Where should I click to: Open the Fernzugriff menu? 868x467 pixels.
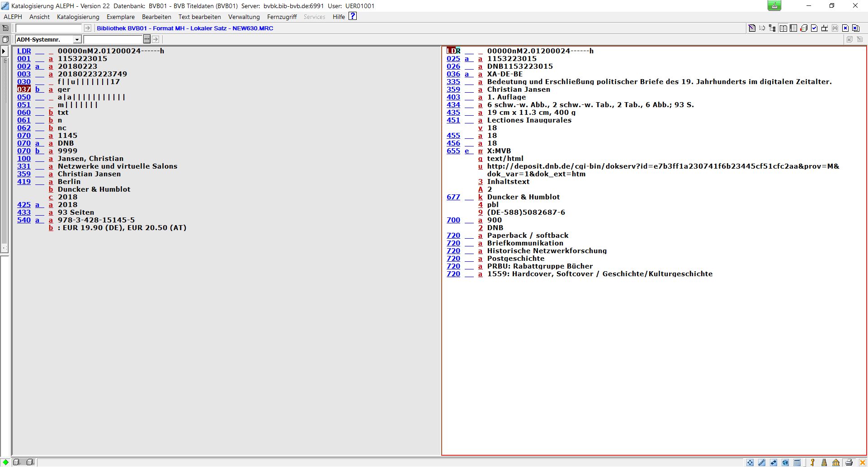click(282, 17)
